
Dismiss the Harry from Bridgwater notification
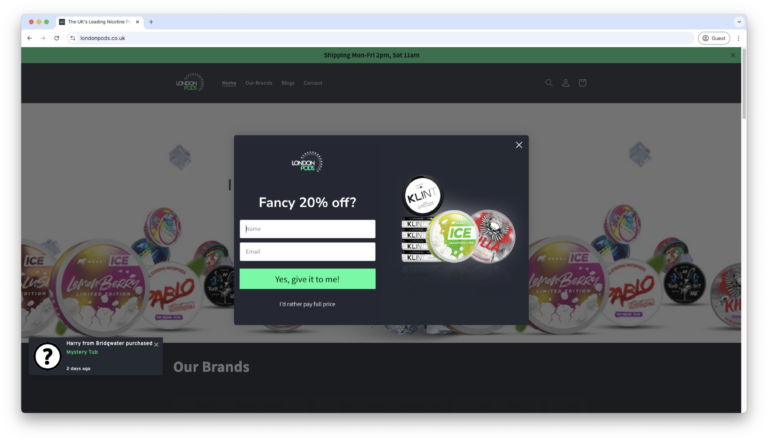coord(156,344)
